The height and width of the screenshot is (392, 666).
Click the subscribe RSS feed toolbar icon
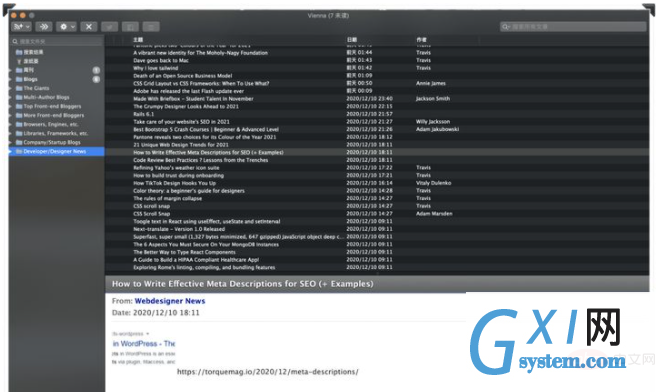[18, 27]
